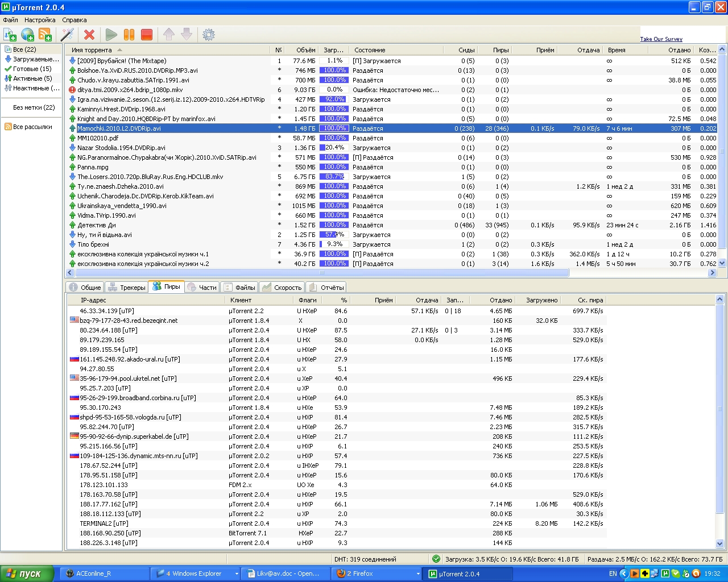Viewport: 728px width, 582px height.
Task: Click the Create New Torrent wand icon
Action: click(68, 35)
